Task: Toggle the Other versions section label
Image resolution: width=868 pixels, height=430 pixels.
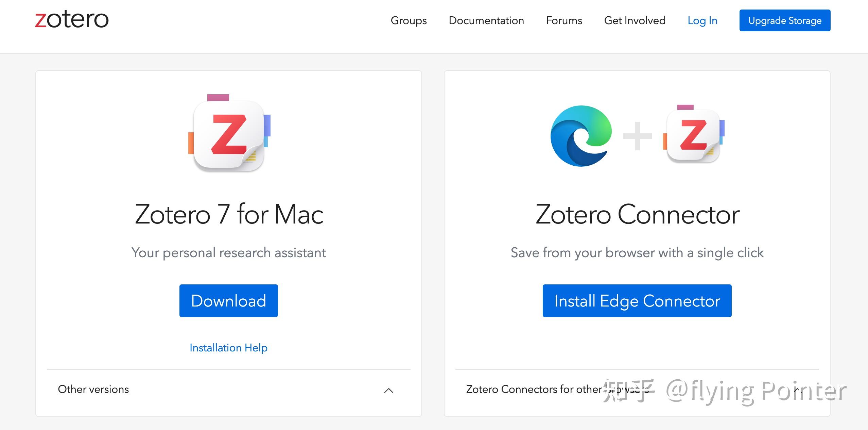Action: pyautogui.click(x=93, y=389)
